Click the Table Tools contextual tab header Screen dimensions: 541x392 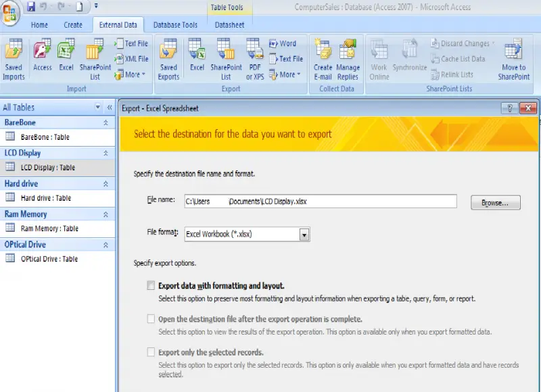227,7
